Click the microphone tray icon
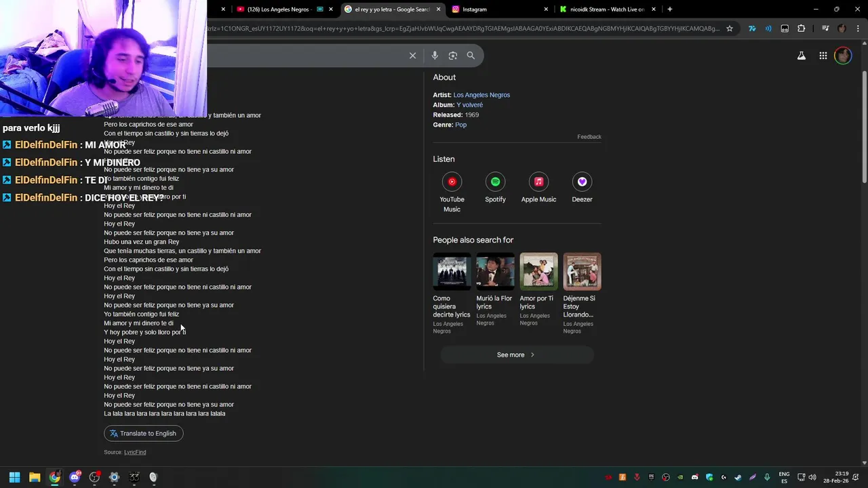This screenshot has height=488, width=868. click(767, 477)
